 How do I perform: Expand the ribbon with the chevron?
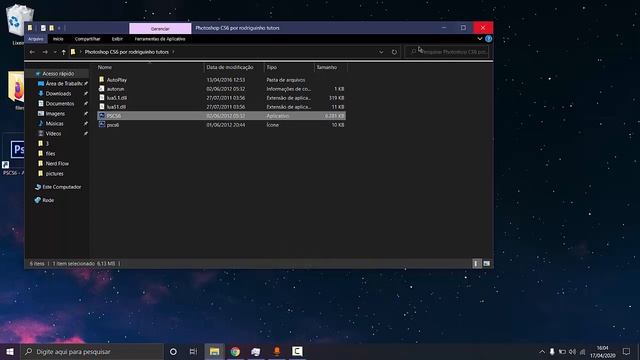pos(480,39)
